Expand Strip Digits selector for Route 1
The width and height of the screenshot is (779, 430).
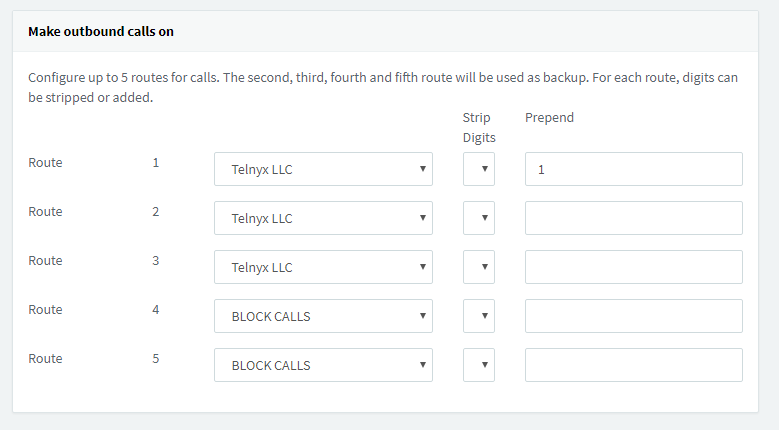click(x=479, y=169)
